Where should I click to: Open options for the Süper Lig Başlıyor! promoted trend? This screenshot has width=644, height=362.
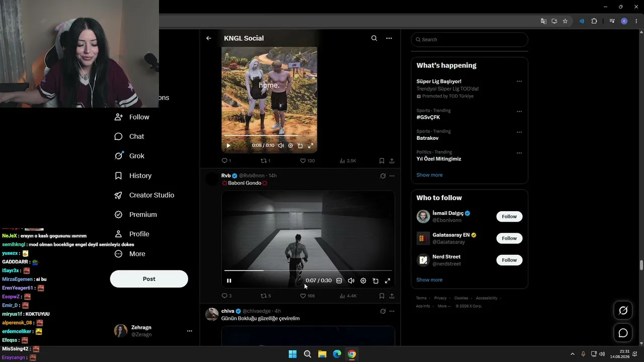pos(519,81)
